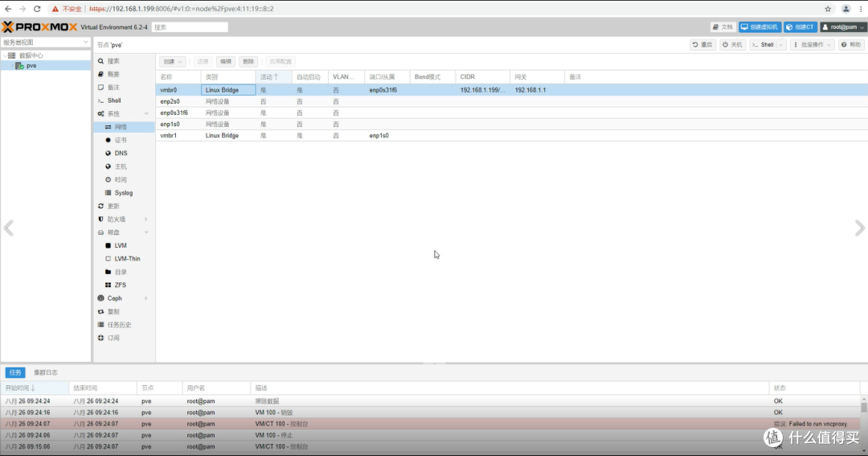868x456 pixels.
Task: Click the System (系统) gears icon
Action: point(100,113)
